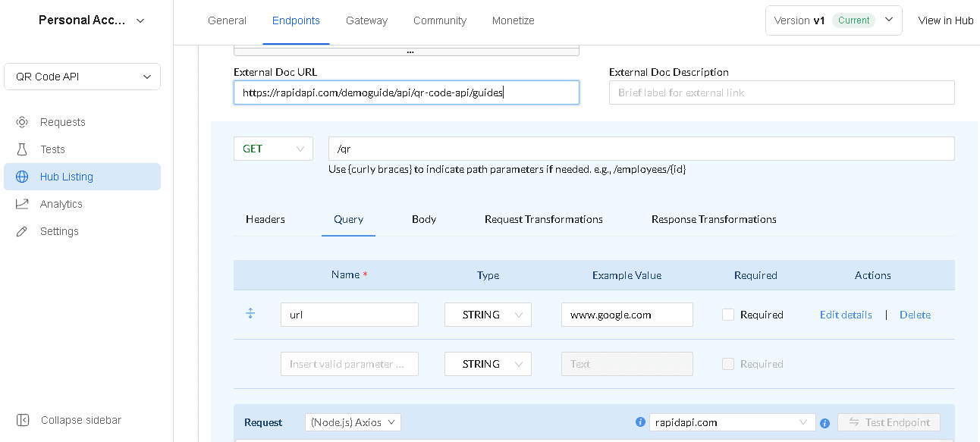Go to the Gateway tab

coord(366,20)
